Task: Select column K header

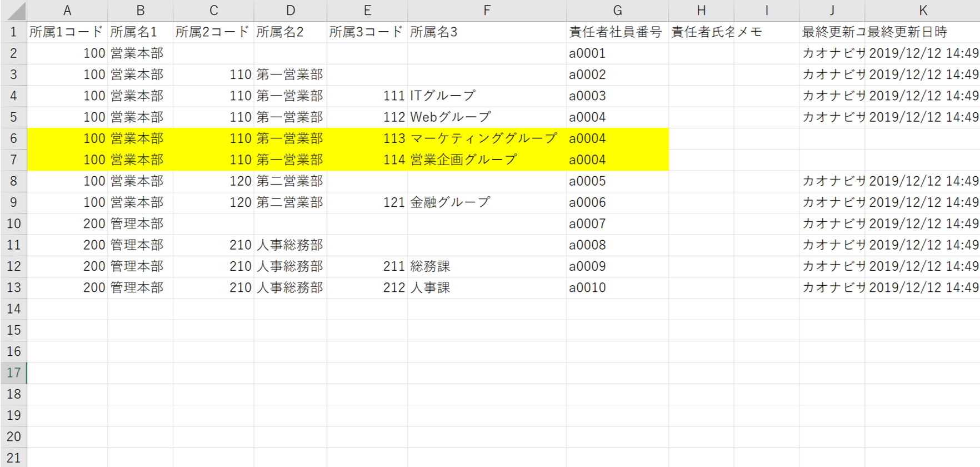Action: click(x=922, y=11)
